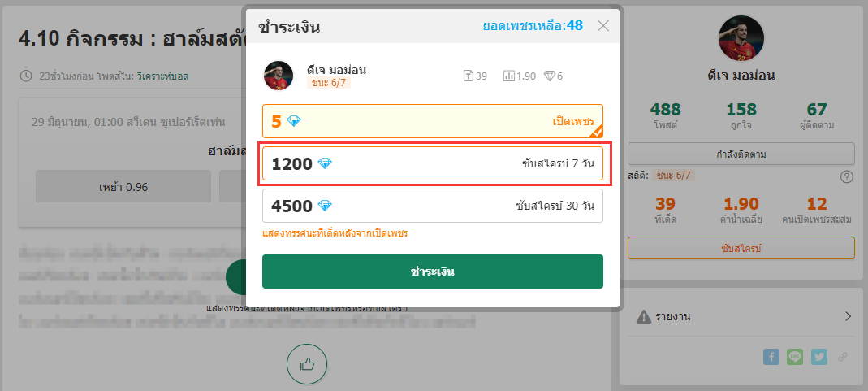Copy the post link with chain icon
The width and height of the screenshot is (868, 391).
tap(843, 357)
